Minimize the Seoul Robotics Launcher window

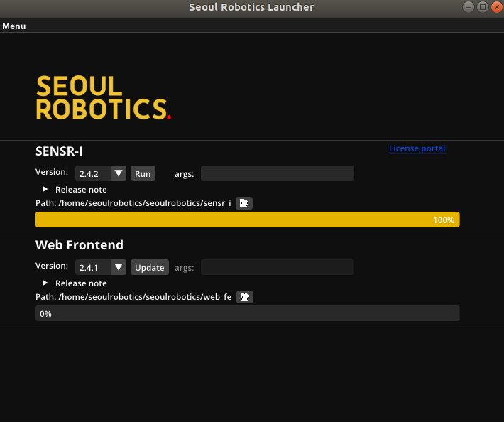469,7
